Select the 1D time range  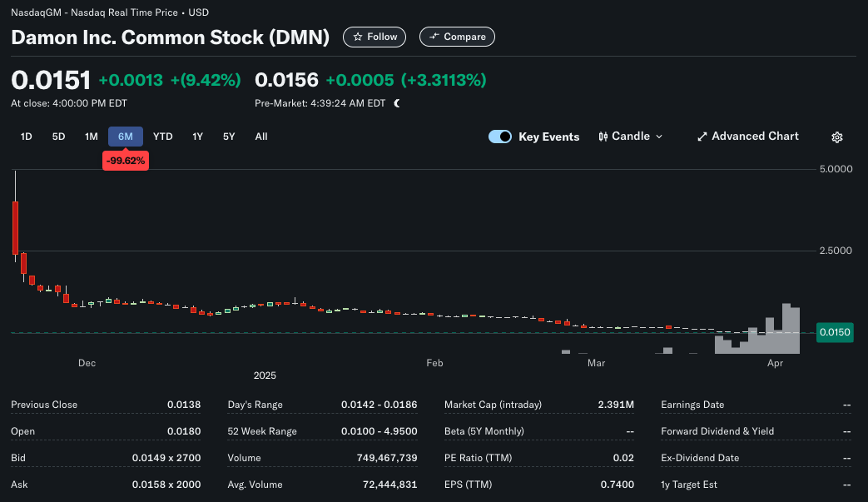click(x=26, y=137)
